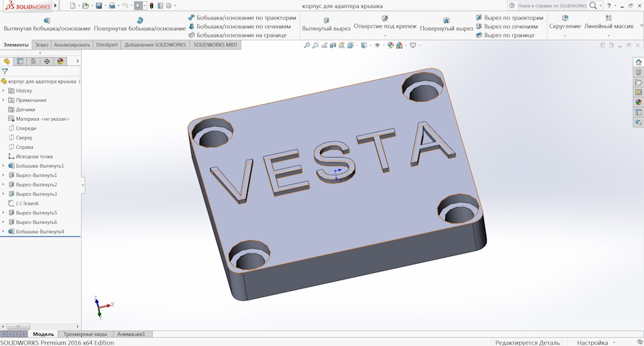Screen dimensions: 644x346
Task: Open the Linear Pattern (Линейный массив) dropdown arrow
Action: pyautogui.click(x=608, y=36)
